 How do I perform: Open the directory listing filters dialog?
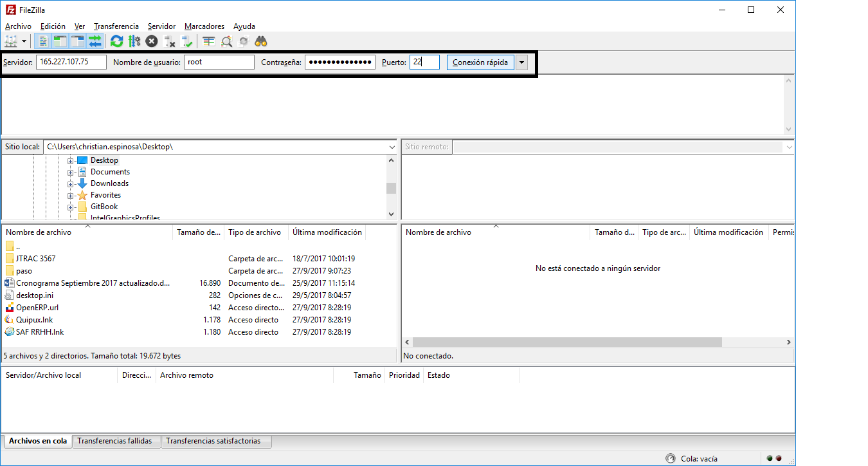pyautogui.click(x=208, y=41)
